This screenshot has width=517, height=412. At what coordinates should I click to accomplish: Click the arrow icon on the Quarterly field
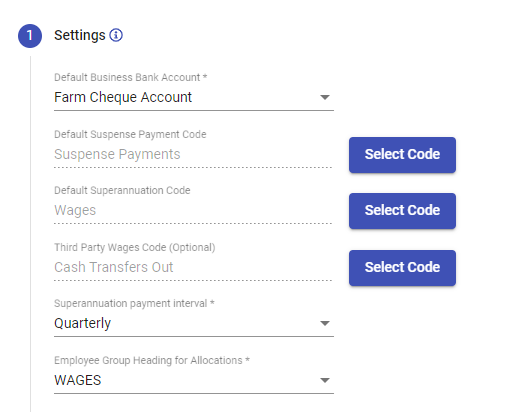point(325,323)
